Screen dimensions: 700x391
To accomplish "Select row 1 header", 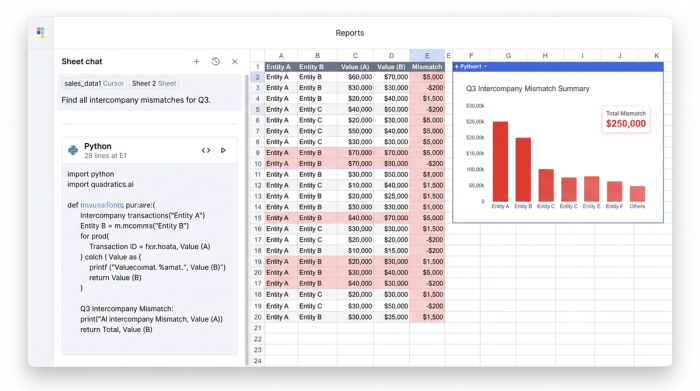I will [258, 67].
